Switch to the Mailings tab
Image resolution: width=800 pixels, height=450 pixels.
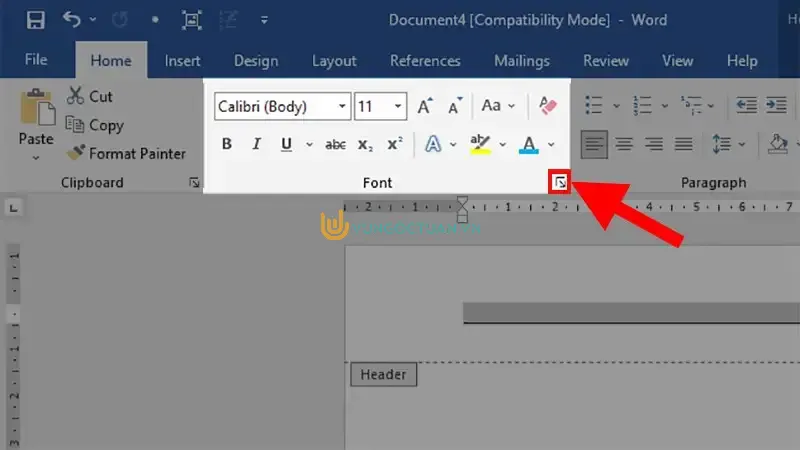(x=522, y=61)
